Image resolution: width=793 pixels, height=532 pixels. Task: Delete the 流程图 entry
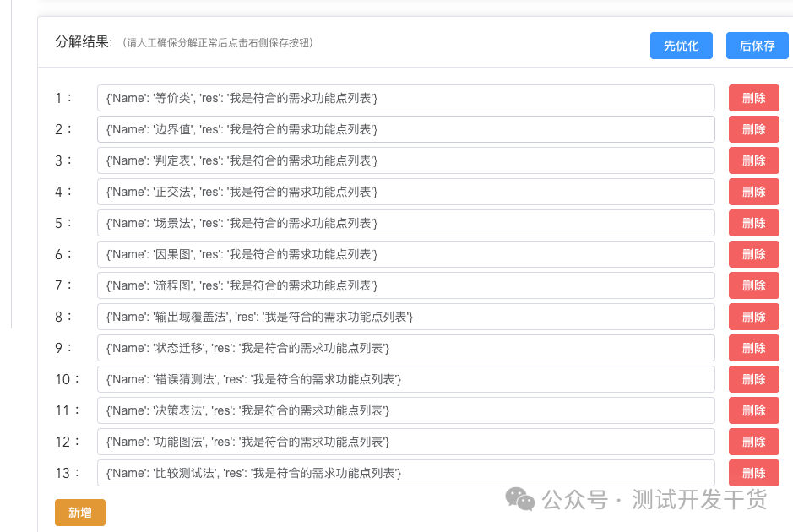pyautogui.click(x=752, y=285)
